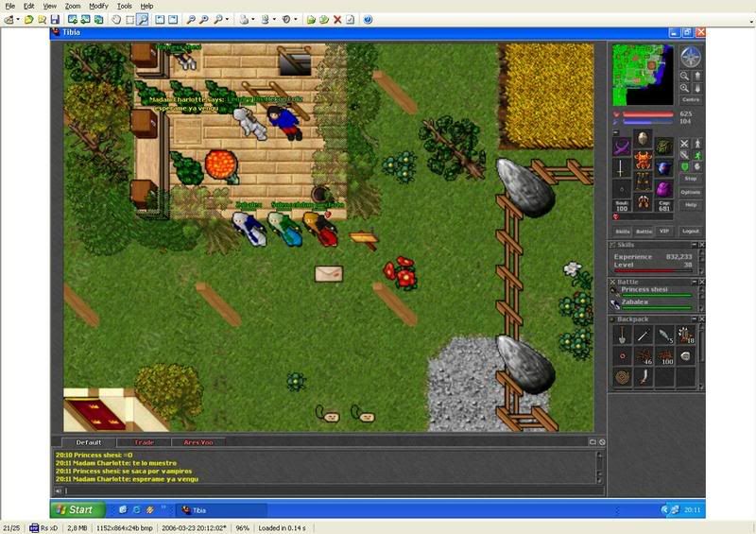Click the printer icon in viewer toolbar
This screenshot has height=534, width=756.
click(245, 19)
